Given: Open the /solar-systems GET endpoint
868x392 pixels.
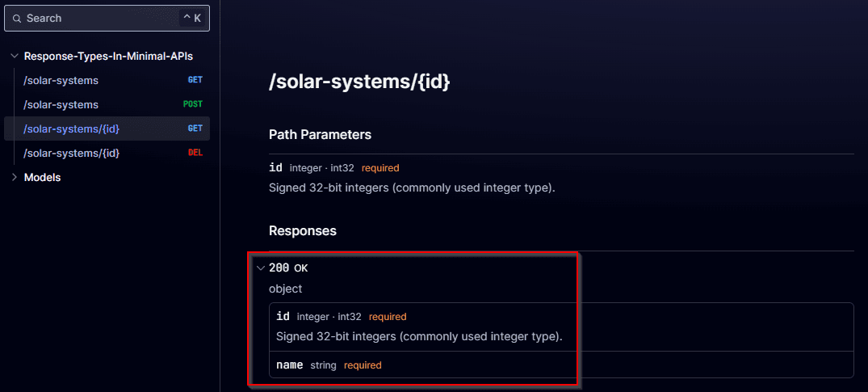Looking at the screenshot, I should (x=107, y=80).
